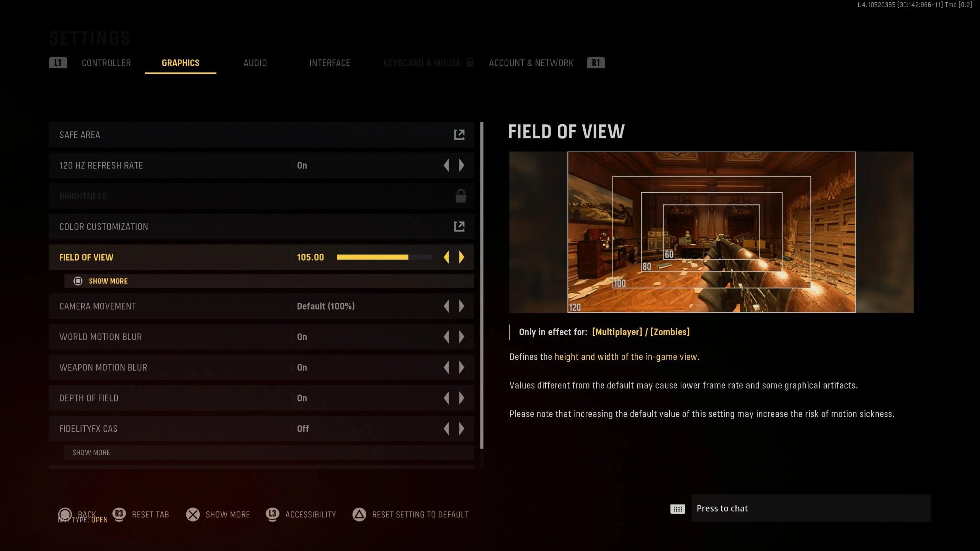The width and height of the screenshot is (980, 551).
Task: Click the BACK circle icon
Action: point(66,514)
